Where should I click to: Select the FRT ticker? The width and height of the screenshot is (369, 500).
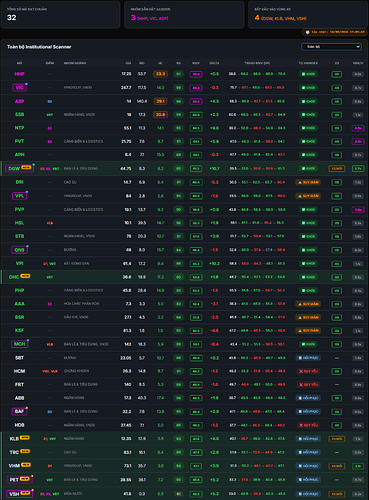[x=19, y=385]
